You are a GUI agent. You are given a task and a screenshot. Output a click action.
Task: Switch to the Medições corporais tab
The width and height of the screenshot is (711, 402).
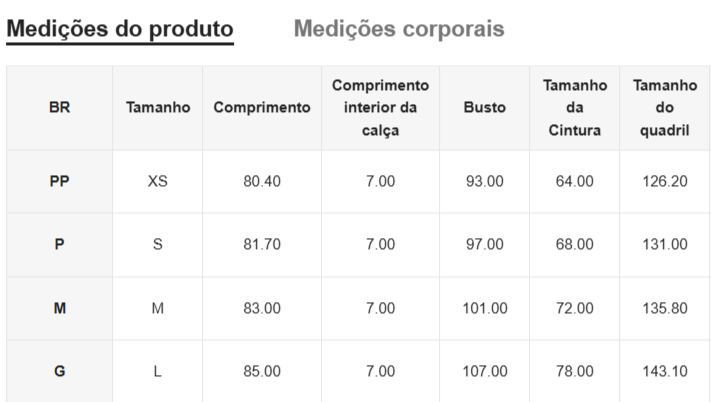point(398,29)
